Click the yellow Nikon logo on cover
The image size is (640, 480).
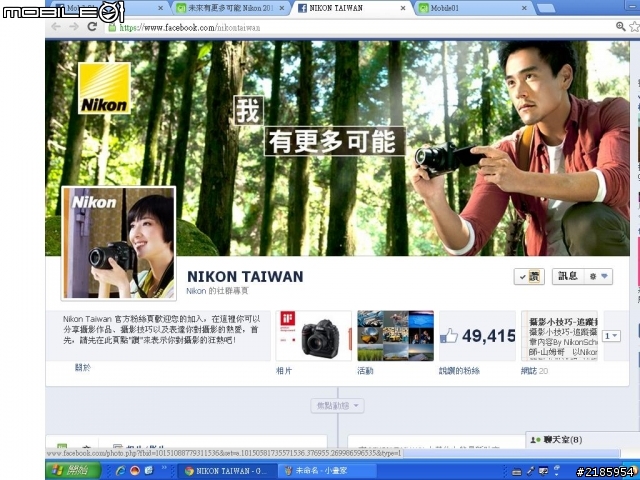point(104,88)
